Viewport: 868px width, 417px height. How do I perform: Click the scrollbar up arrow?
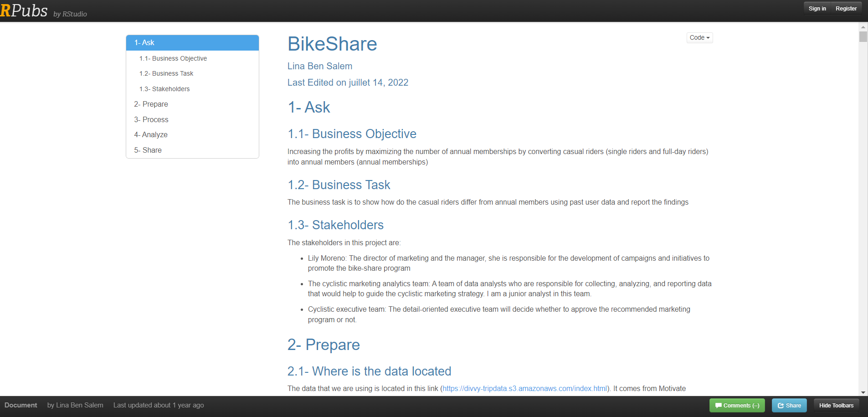pyautogui.click(x=863, y=27)
